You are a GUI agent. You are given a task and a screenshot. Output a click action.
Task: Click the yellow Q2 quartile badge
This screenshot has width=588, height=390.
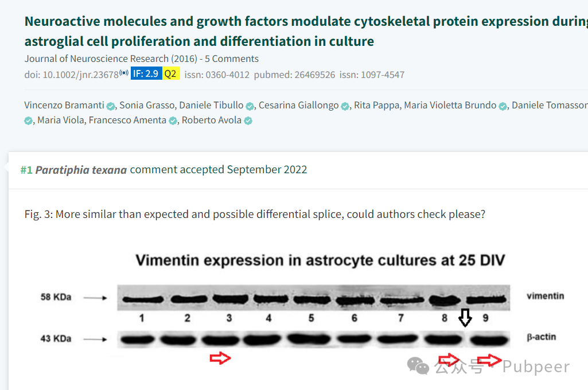(x=171, y=73)
